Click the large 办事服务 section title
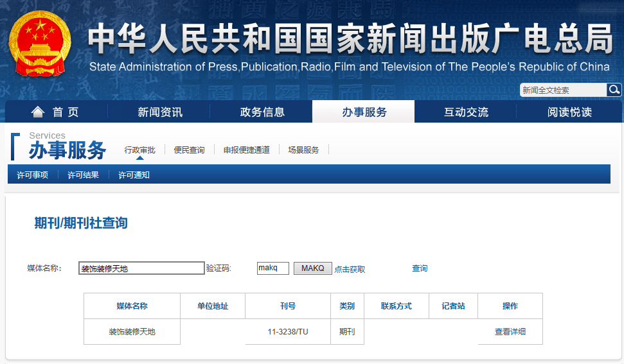 tap(67, 150)
